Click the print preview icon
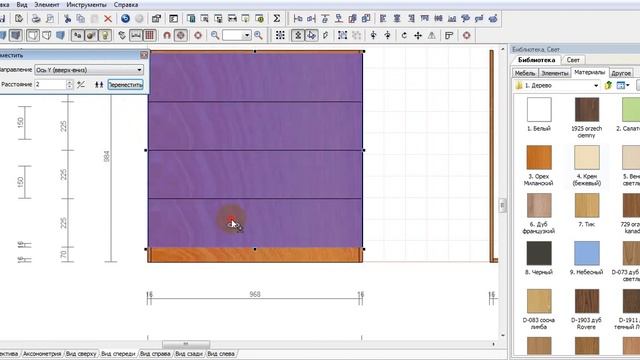 (x=50, y=19)
